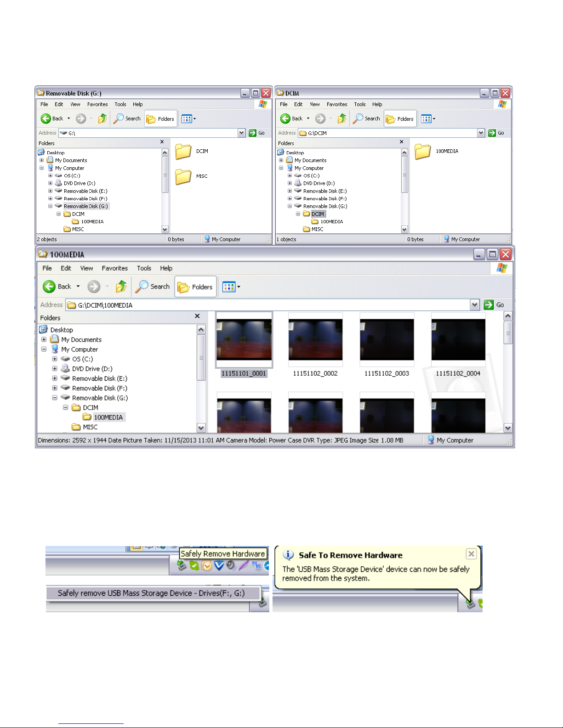Open Favorites menu in 100MEDIA window
This screenshot has width=563, height=728.
pos(115,268)
